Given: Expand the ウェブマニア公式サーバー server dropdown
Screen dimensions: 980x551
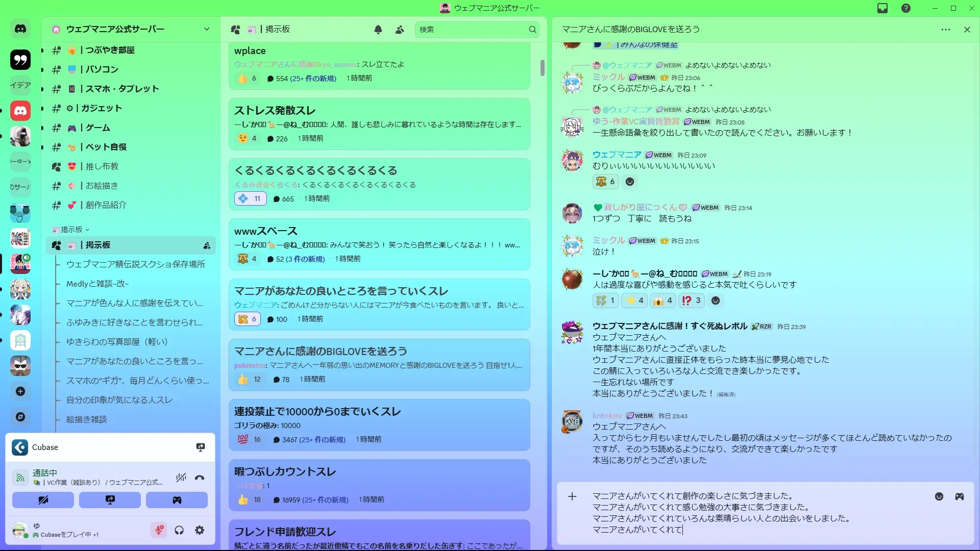Looking at the screenshot, I should [x=206, y=29].
